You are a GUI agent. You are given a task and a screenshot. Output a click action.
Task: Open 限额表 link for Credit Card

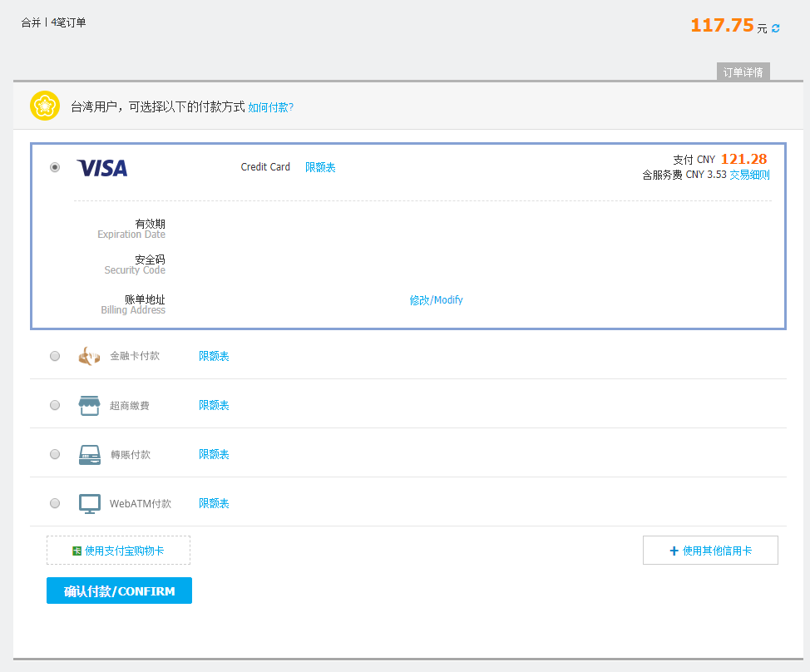[320, 167]
